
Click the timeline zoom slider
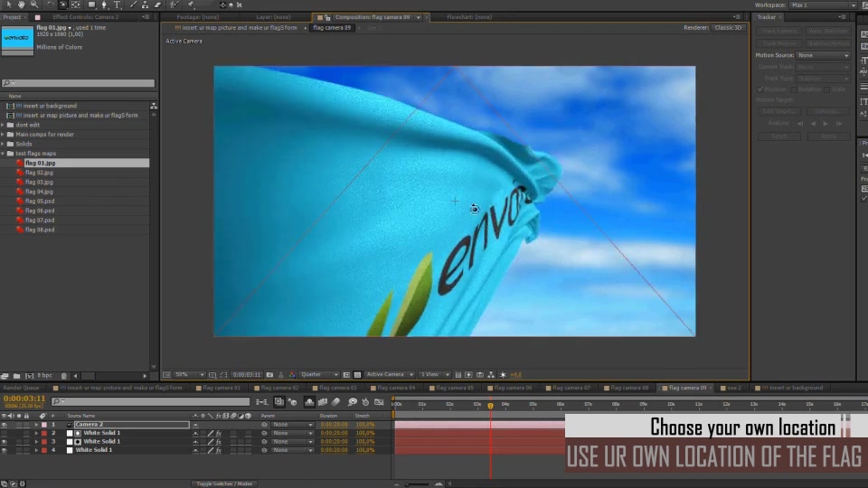click(418, 484)
